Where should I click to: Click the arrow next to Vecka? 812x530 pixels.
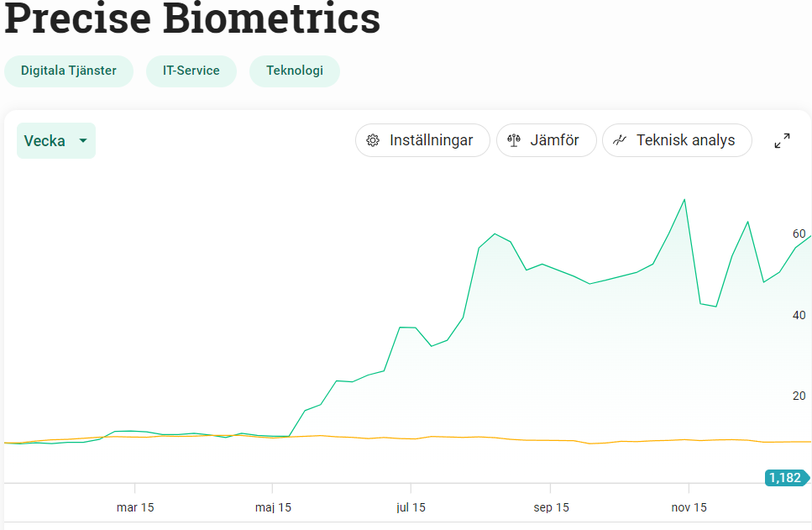[83, 141]
